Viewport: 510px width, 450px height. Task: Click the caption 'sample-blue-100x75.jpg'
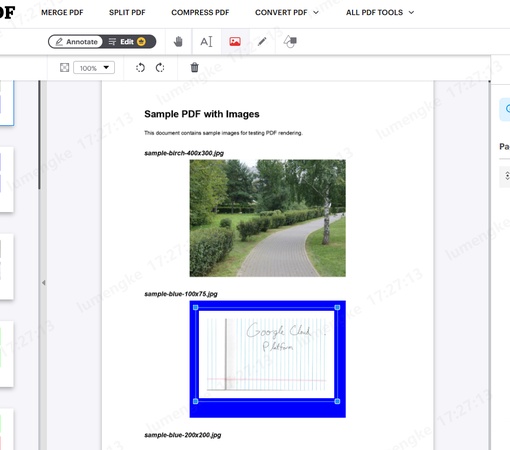coord(181,294)
